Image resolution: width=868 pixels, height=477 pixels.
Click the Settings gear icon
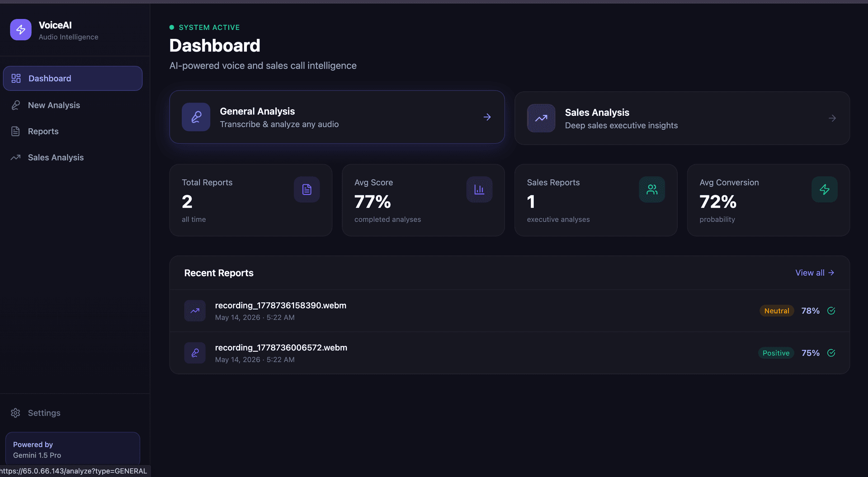coord(16,413)
